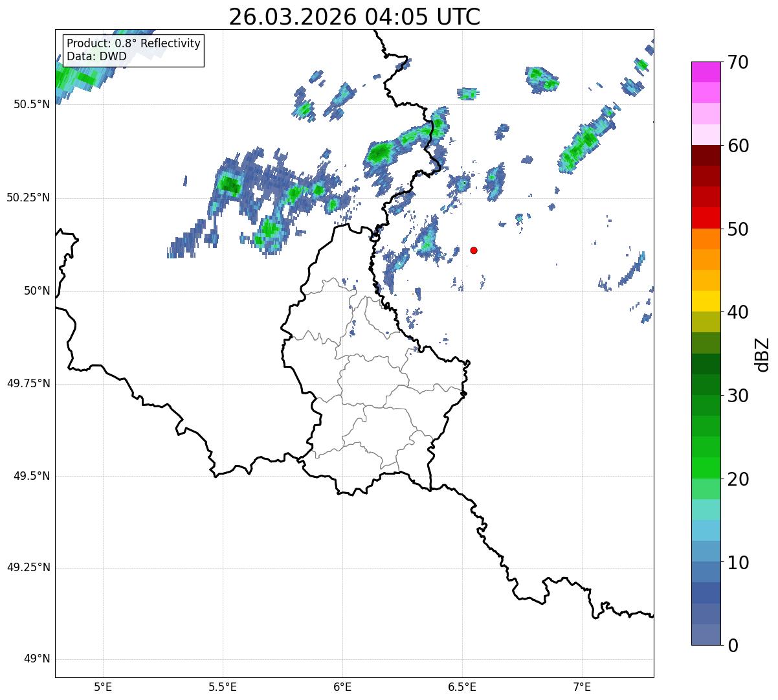Click the 6°E longitude label
Image resolution: width=778 pixels, height=700 pixels.
tap(342, 686)
